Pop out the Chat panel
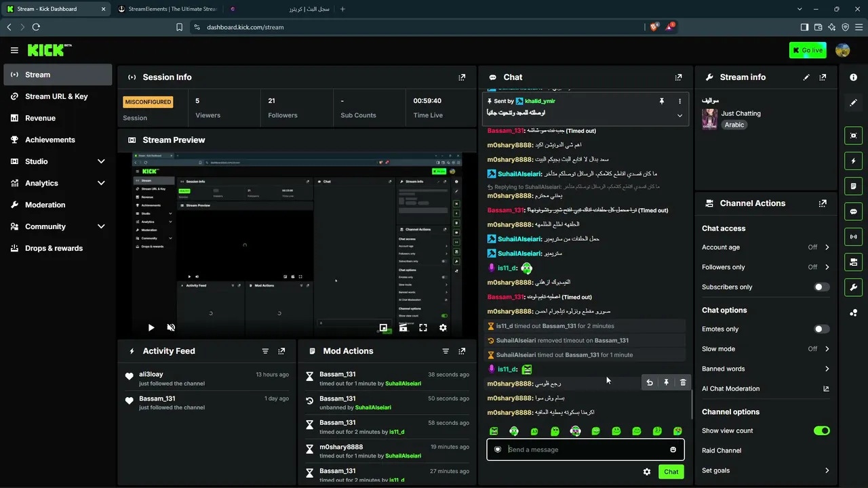The width and height of the screenshot is (868, 488). pyautogui.click(x=678, y=77)
